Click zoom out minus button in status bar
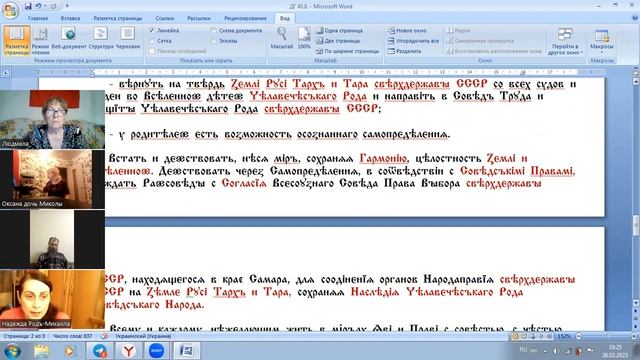This screenshot has width=640, height=360. 578,336
